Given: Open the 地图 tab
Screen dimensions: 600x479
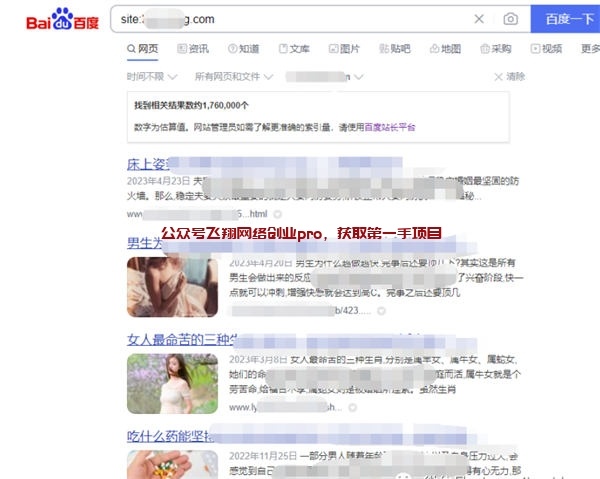Looking at the screenshot, I should (x=445, y=49).
